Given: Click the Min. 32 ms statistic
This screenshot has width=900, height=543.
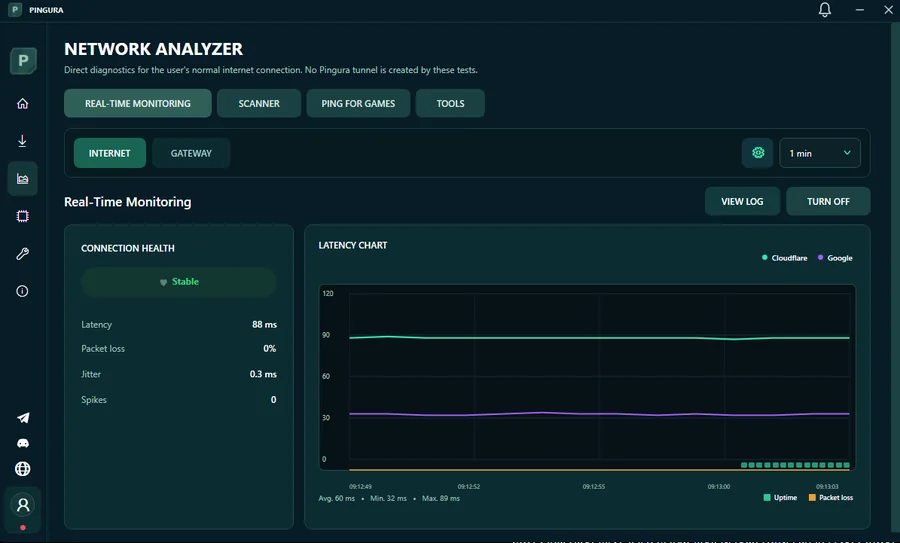Looking at the screenshot, I should coord(389,498).
